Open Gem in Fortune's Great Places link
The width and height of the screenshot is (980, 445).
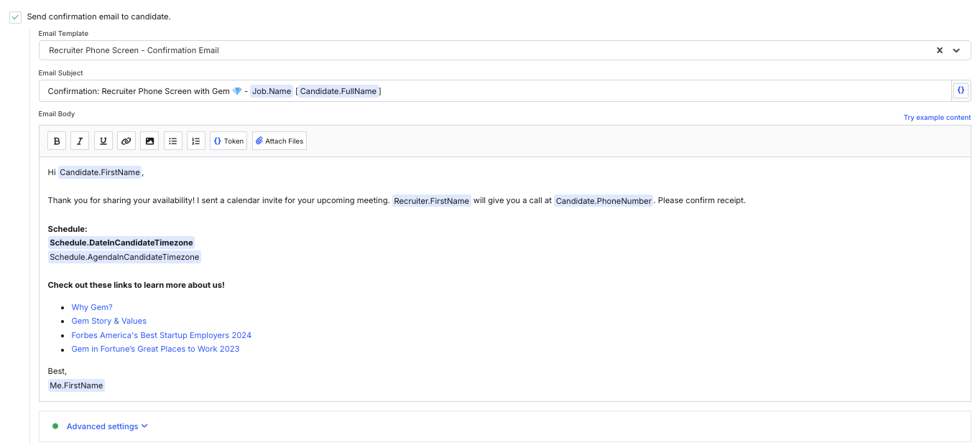pos(155,349)
